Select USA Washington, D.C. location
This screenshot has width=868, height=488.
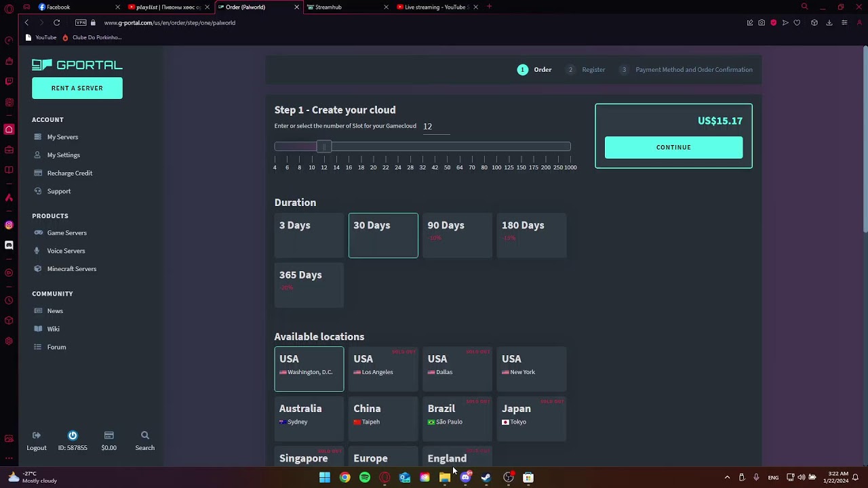[x=309, y=369]
